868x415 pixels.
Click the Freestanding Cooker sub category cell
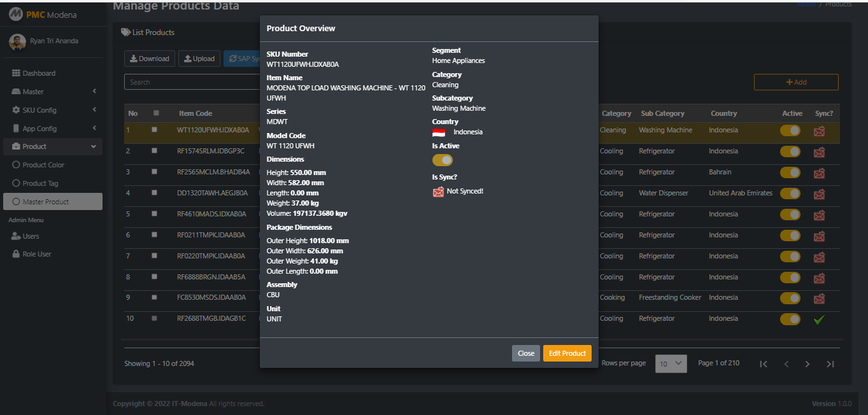tap(670, 297)
